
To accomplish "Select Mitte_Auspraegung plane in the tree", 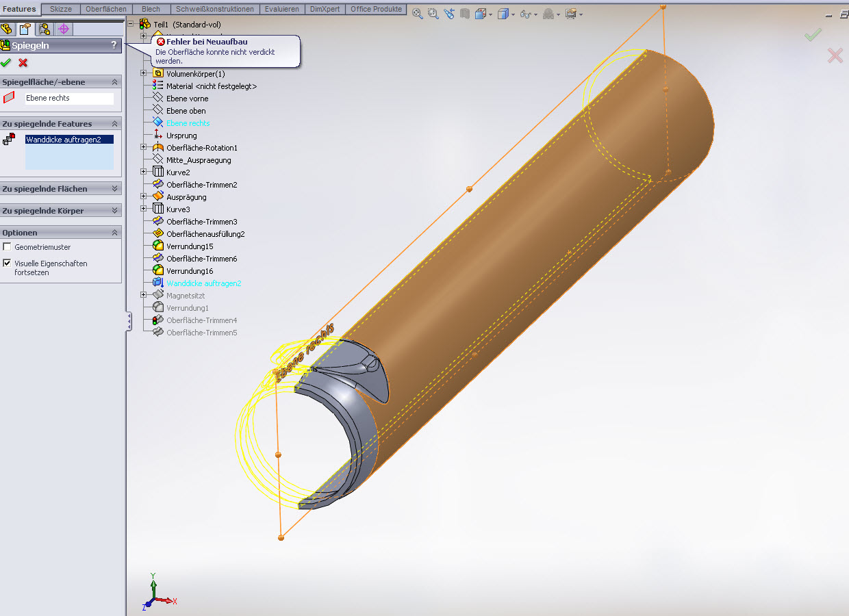I will (199, 160).
